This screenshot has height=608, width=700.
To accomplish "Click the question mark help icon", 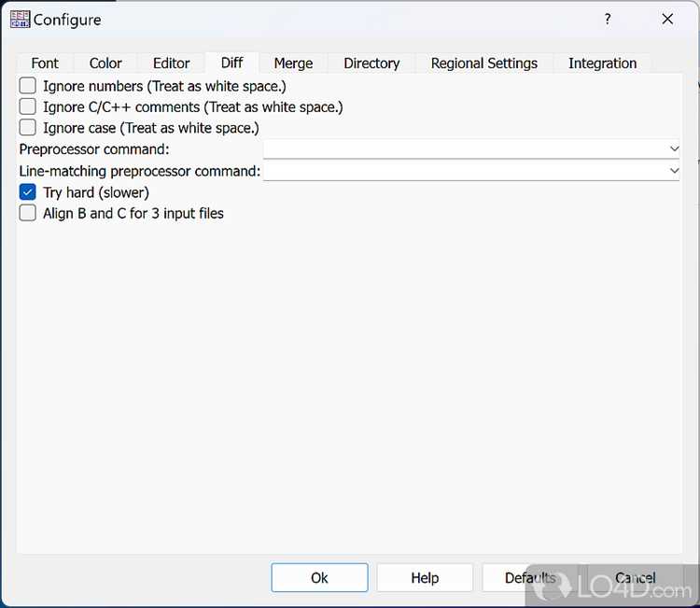I will (608, 20).
